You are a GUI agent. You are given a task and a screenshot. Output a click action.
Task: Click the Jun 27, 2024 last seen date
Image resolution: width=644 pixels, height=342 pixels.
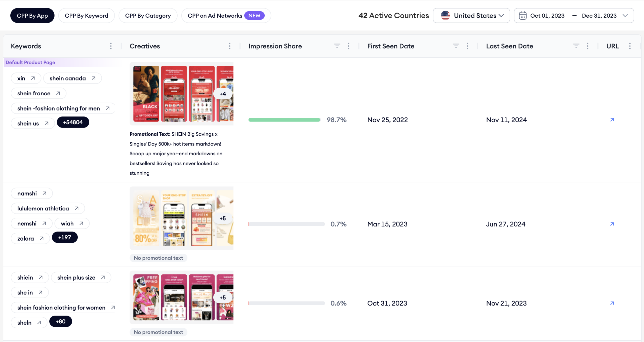click(506, 224)
